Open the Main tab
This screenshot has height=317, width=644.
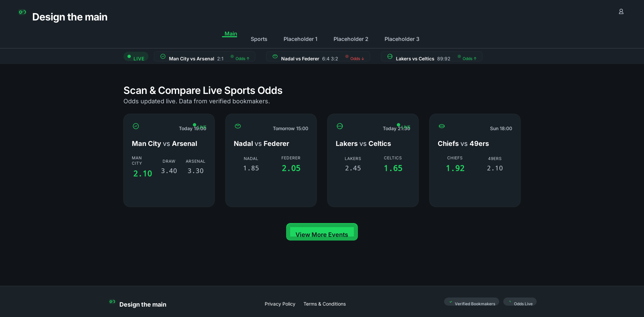(x=230, y=34)
